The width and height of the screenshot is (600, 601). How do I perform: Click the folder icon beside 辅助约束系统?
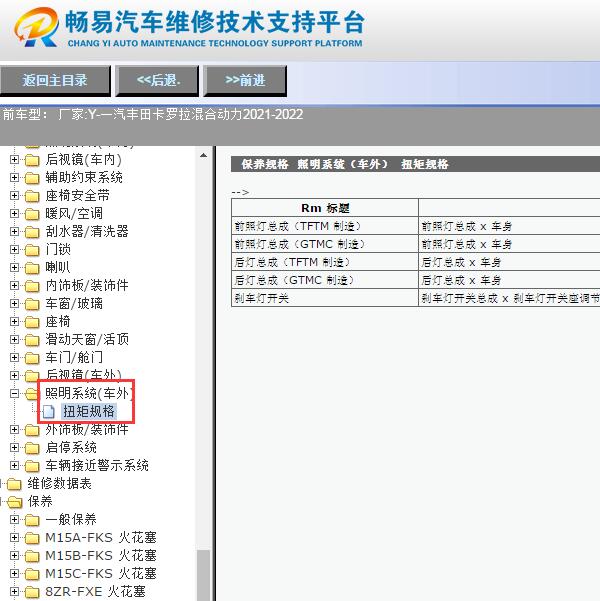(32, 178)
